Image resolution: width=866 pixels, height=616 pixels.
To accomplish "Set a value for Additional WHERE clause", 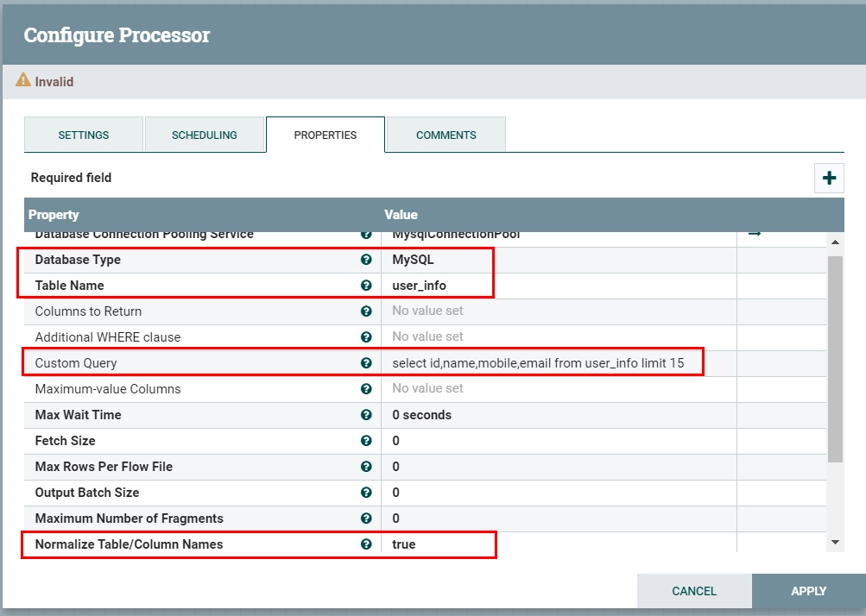I will (559, 337).
